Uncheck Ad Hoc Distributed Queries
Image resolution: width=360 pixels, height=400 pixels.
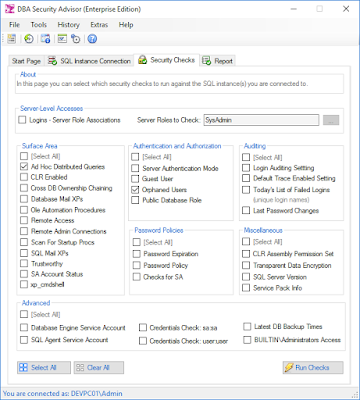24,166
